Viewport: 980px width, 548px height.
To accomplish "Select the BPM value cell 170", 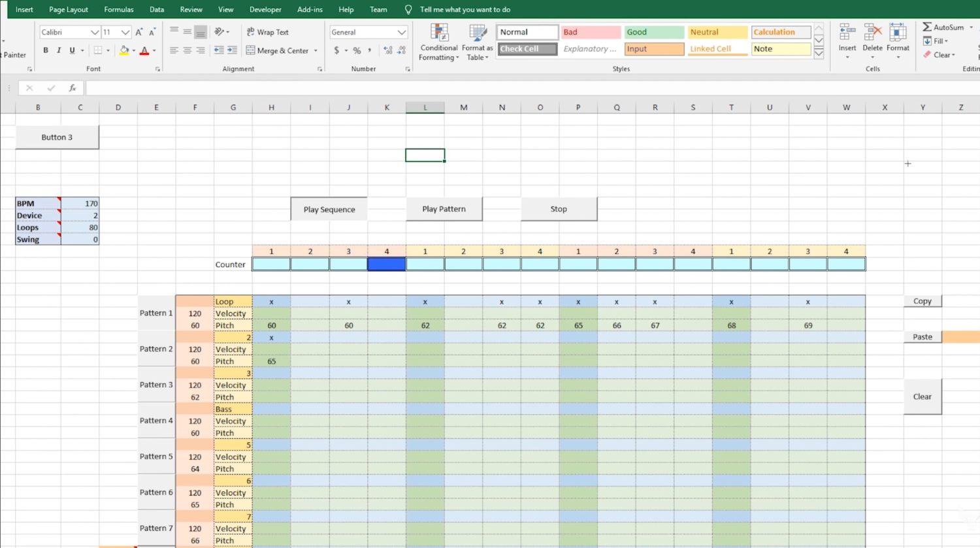I will pyautogui.click(x=80, y=203).
